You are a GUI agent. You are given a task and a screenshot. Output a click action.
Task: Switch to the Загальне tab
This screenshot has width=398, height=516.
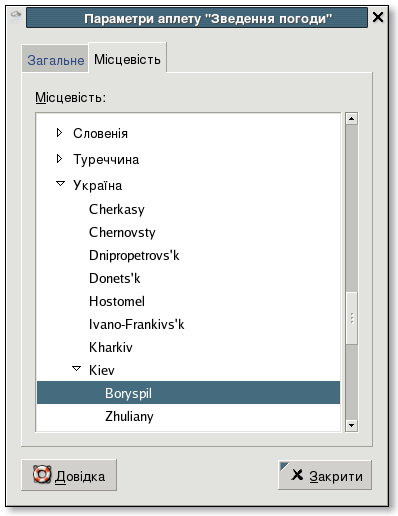coord(55,60)
